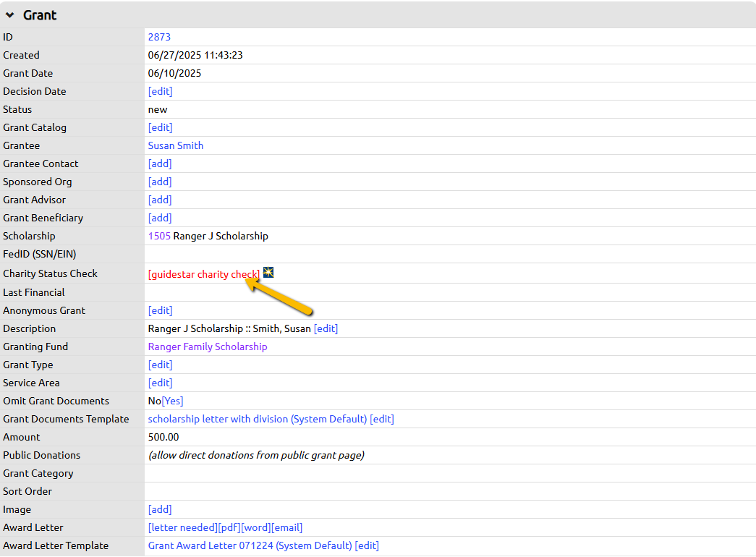Click the letter needed link
This screenshot has height=557, width=756.
pos(183,527)
